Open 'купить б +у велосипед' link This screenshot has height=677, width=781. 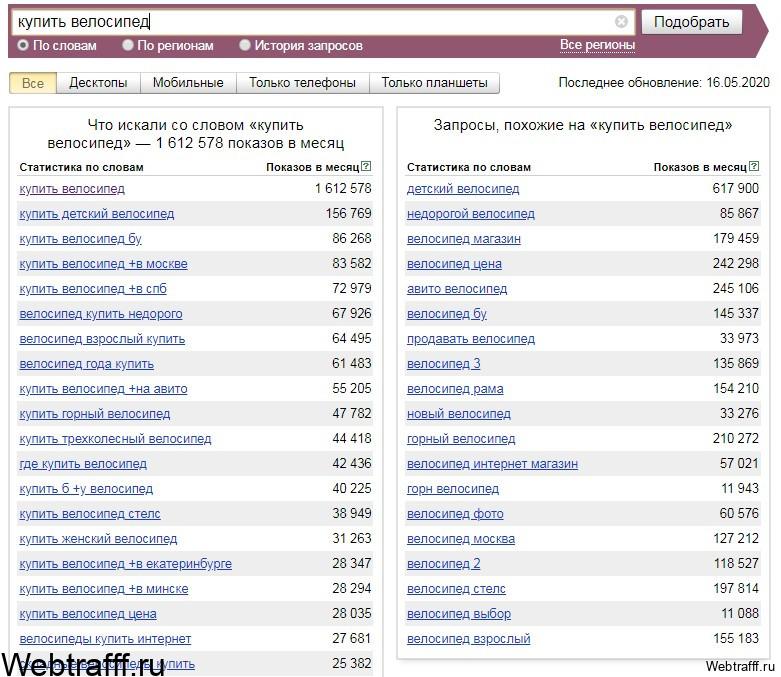86,489
